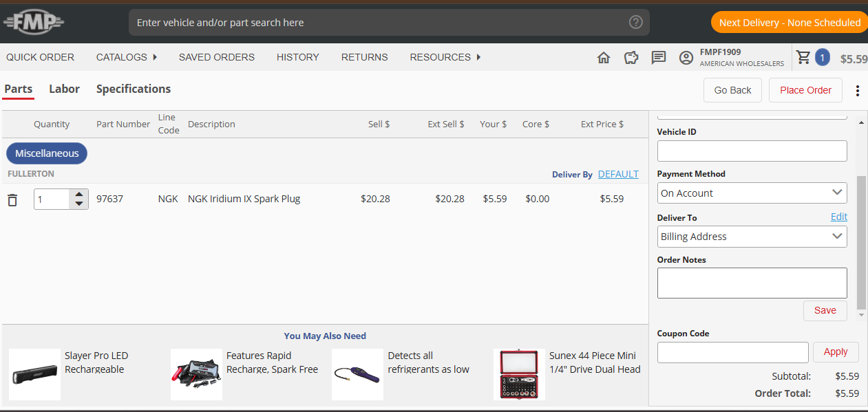This screenshot has width=868, height=412.
Task: Switch to the Labor tab
Action: point(65,89)
